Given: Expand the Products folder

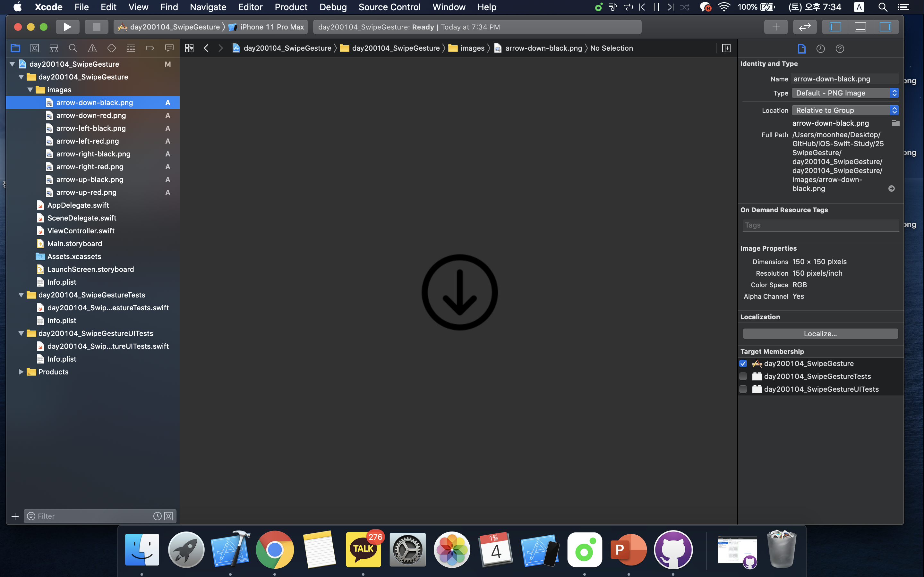Looking at the screenshot, I should click(21, 372).
